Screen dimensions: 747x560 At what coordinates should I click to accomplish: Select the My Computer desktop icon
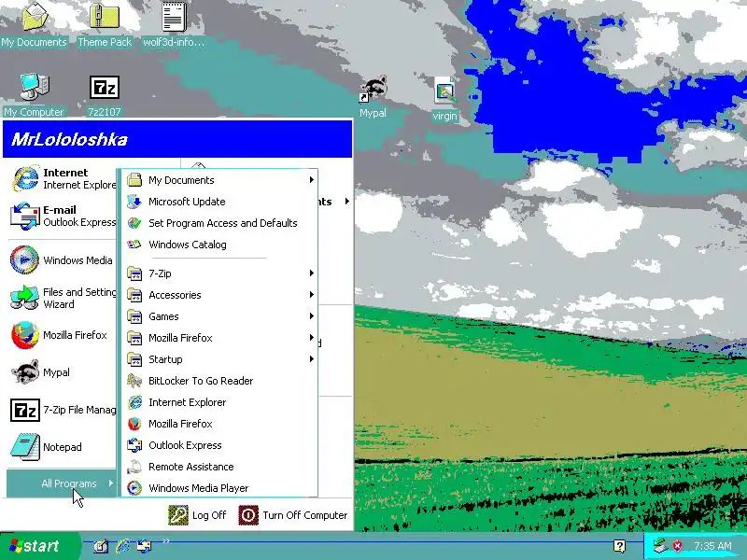pyautogui.click(x=34, y=95)
